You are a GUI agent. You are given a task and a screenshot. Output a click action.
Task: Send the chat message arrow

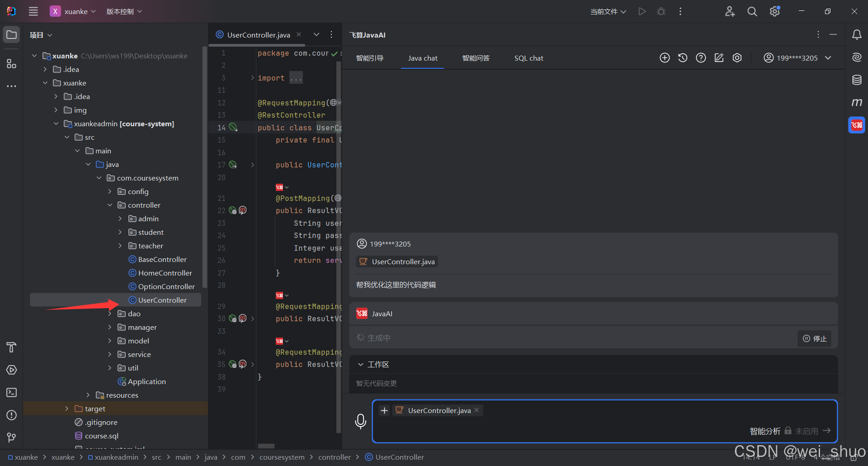click(x=827, y=431)
